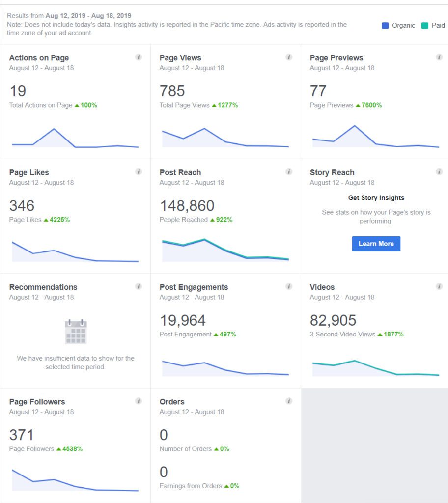448x503 pixels.
Task: Click the calendar icon in Recommendations card
Action: point(75,331)
